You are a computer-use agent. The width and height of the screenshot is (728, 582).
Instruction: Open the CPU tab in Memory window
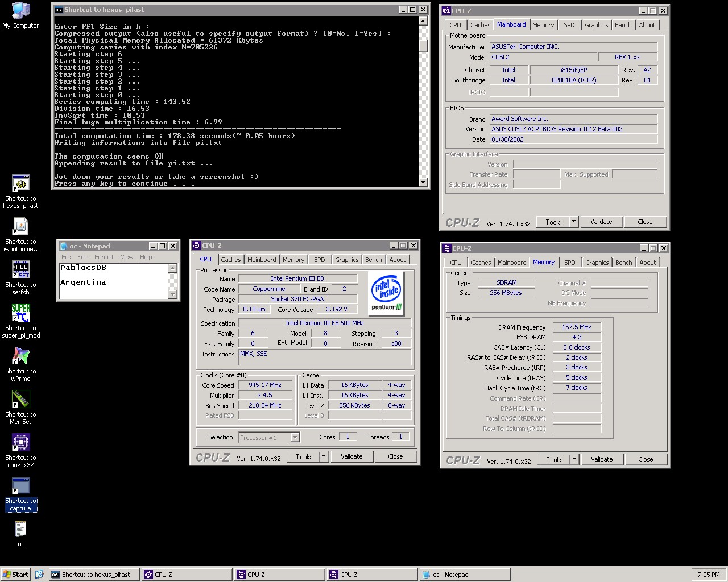[x=456, y=263]
